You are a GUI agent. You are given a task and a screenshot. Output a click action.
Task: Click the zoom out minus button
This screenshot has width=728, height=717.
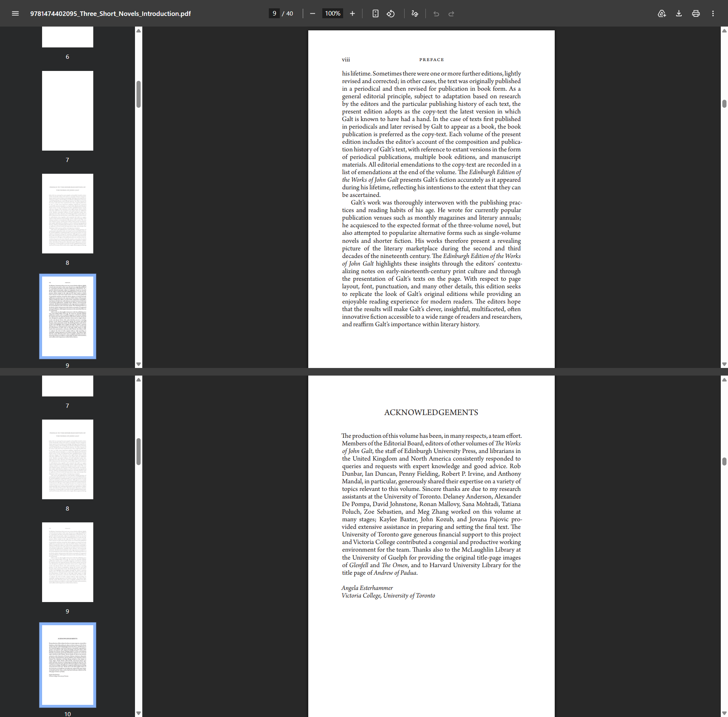pyautogui.click(x=312, y=14)
